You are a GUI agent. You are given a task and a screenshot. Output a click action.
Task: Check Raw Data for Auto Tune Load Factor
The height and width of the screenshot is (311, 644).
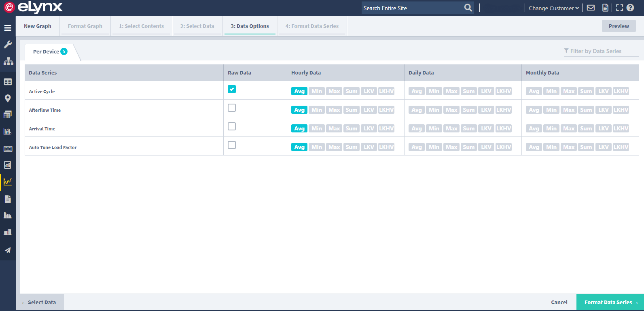232,145
